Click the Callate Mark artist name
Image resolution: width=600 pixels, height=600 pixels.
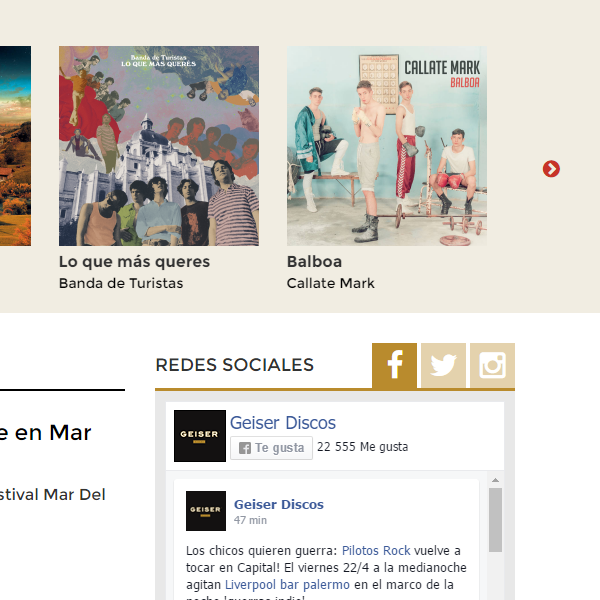pyautogui.click(x=331, y=283)
